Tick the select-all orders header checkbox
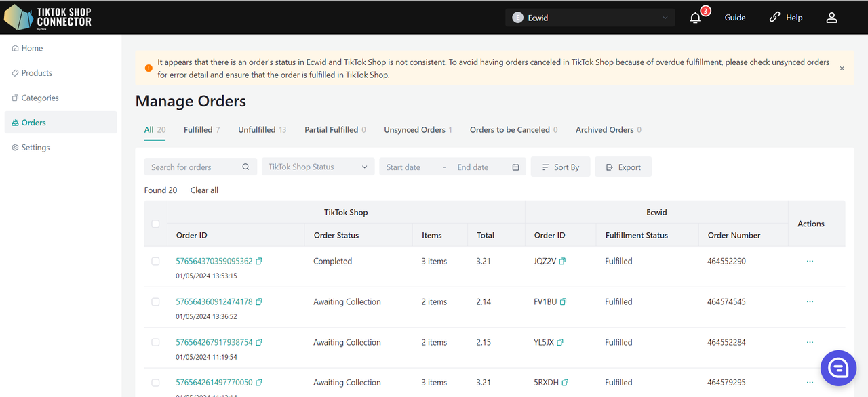868x397 pixels. 155,224
